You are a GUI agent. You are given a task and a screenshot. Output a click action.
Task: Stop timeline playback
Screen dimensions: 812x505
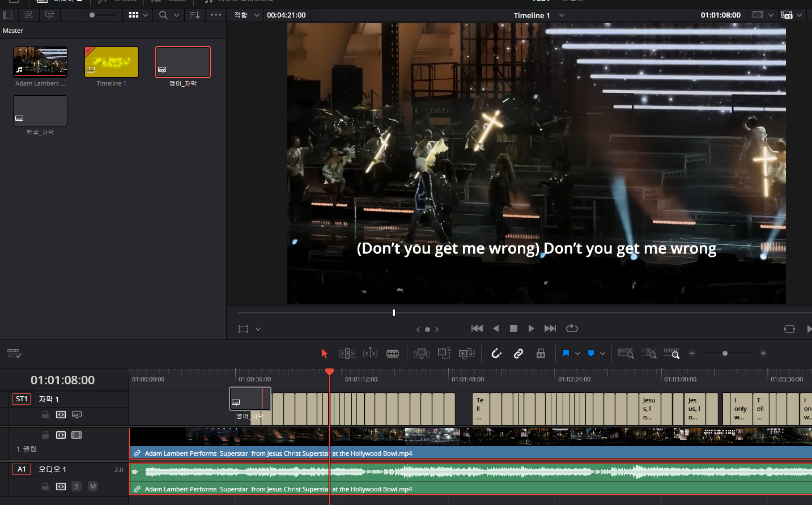point(513,328)
